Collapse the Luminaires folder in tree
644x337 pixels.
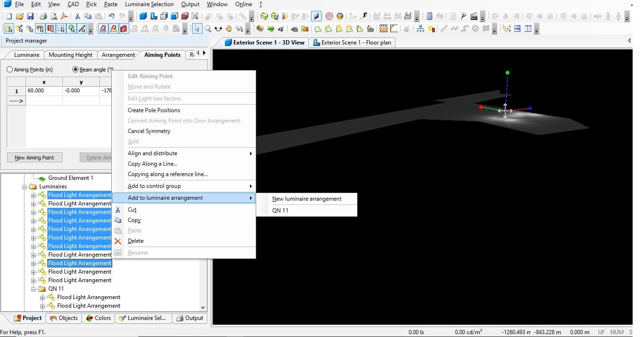25,186
